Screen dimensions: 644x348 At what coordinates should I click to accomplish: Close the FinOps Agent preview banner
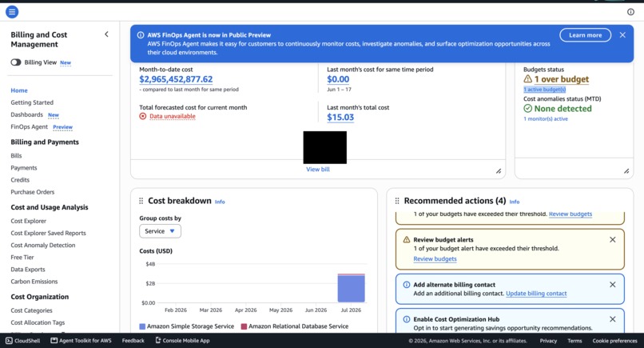(622, 35)
